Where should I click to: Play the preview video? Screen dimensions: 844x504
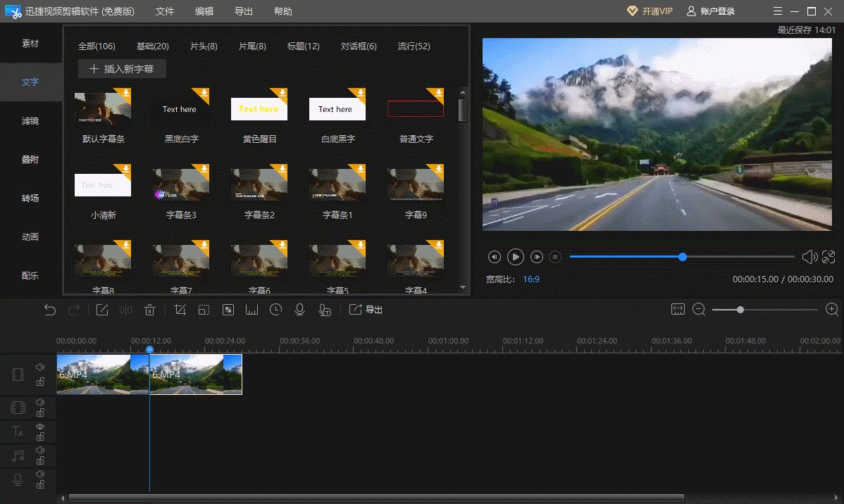click(x=515, y=257)
